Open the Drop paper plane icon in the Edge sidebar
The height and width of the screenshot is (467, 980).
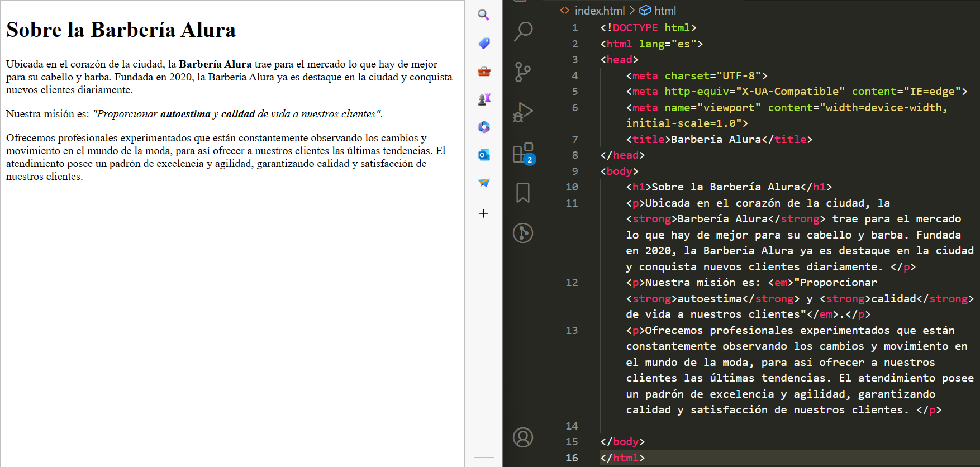point(484,183)
